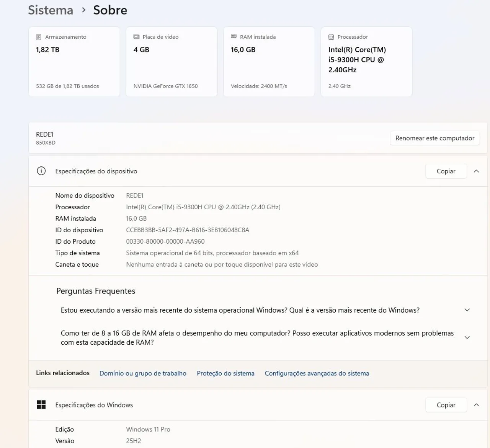Screen dimensions: 490x448
Task: Expand the latest Windows version FAQ question
Action: [467, 310]
